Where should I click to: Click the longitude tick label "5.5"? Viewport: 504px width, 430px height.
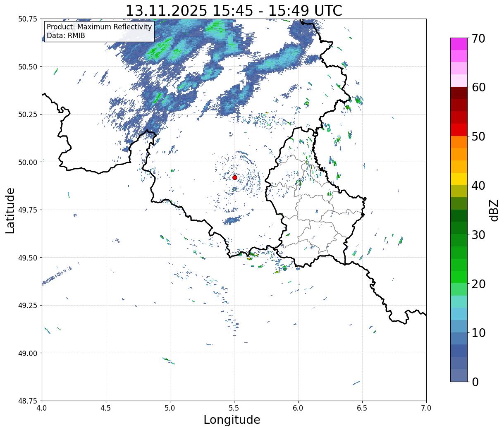pos(234,408)
